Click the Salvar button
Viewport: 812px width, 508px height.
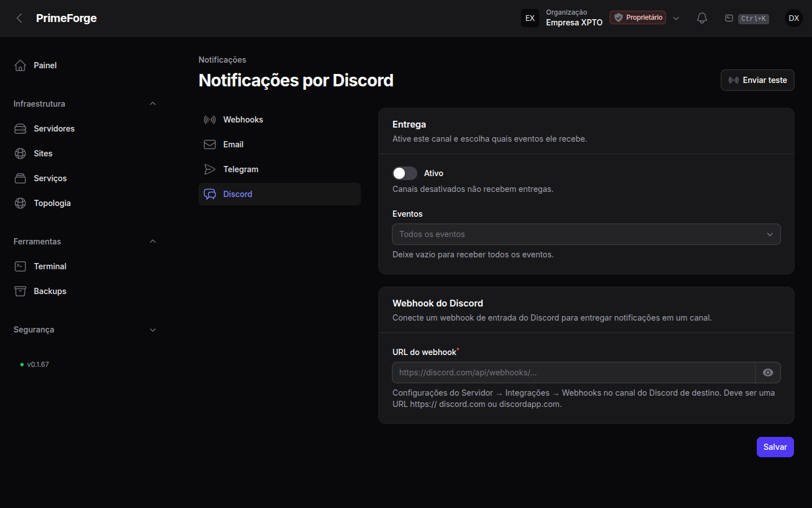click(775, 447)
